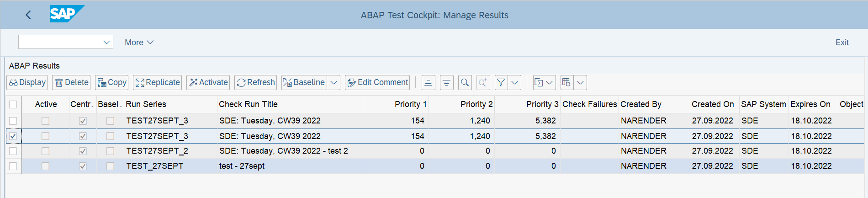This screenshot has width=868, height=198.
Task: Click the sort descending icon
Action: point(446,82)
